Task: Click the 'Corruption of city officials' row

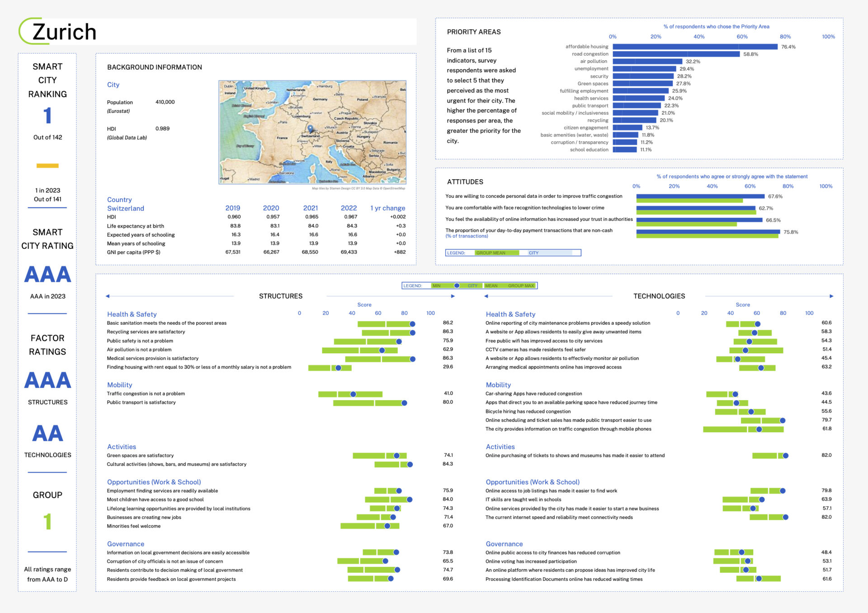Action: pyautogui.click(x=280, y=562)
